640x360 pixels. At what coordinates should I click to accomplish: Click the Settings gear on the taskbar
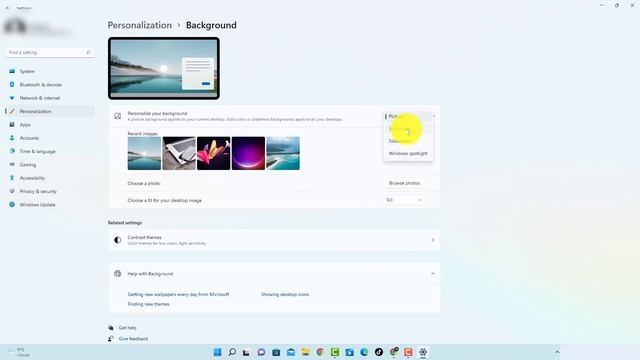tap(423, 352)
